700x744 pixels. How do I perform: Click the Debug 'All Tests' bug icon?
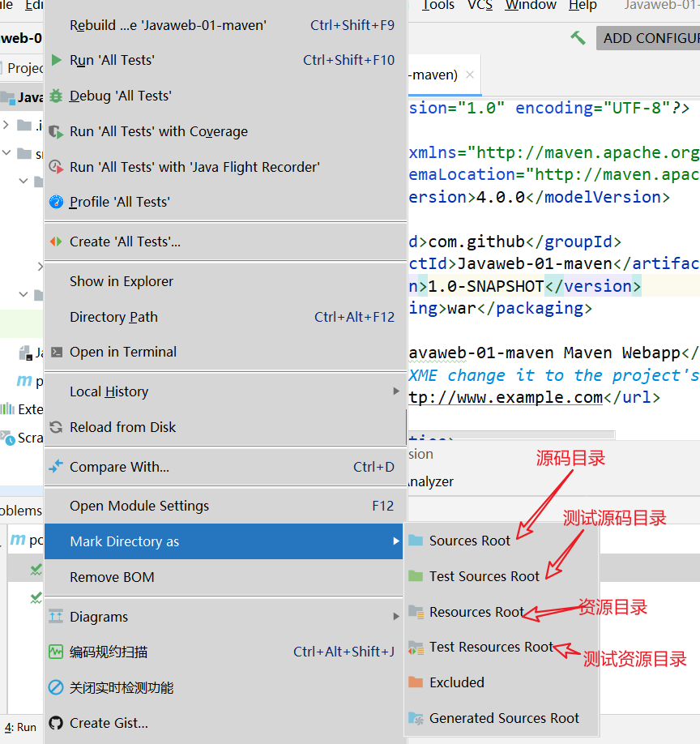pyautogui.click(x=56, y=96)
